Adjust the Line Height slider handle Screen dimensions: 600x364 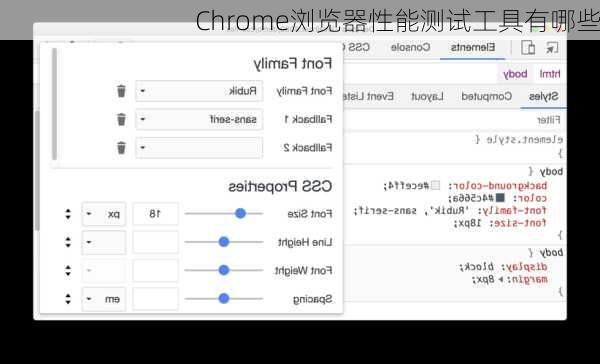tap(224, 242)
